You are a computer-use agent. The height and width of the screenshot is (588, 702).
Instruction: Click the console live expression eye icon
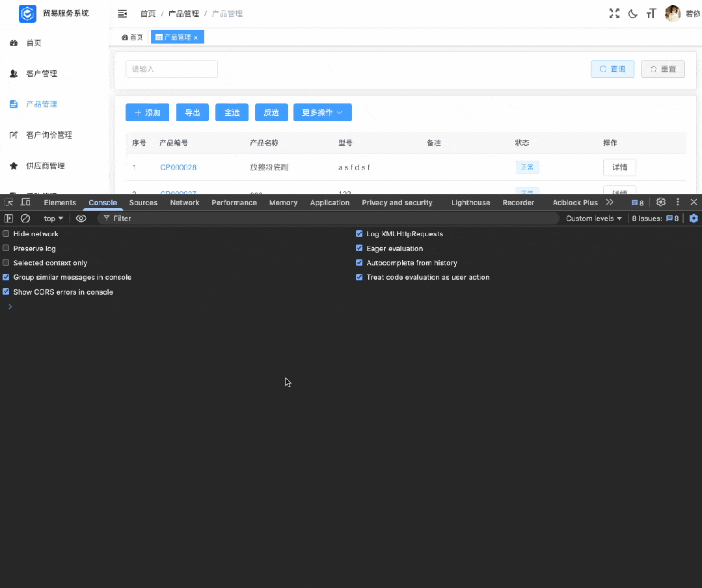[81, 219]
